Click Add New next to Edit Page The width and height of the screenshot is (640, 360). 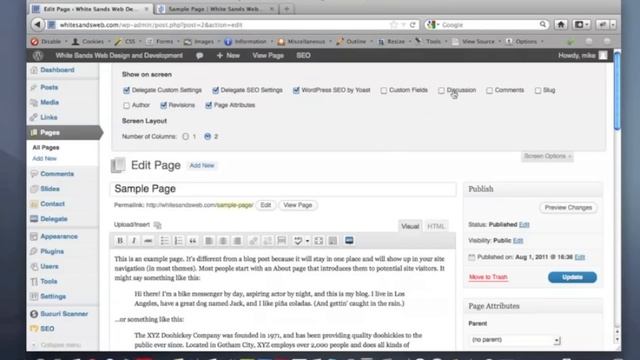coord(202,165)
